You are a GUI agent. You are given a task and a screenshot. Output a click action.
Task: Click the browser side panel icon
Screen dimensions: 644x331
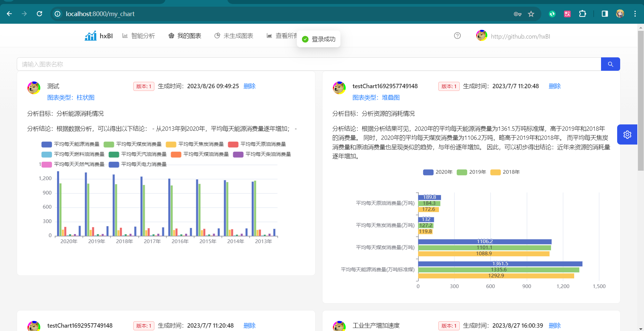[x=605, y=14]
